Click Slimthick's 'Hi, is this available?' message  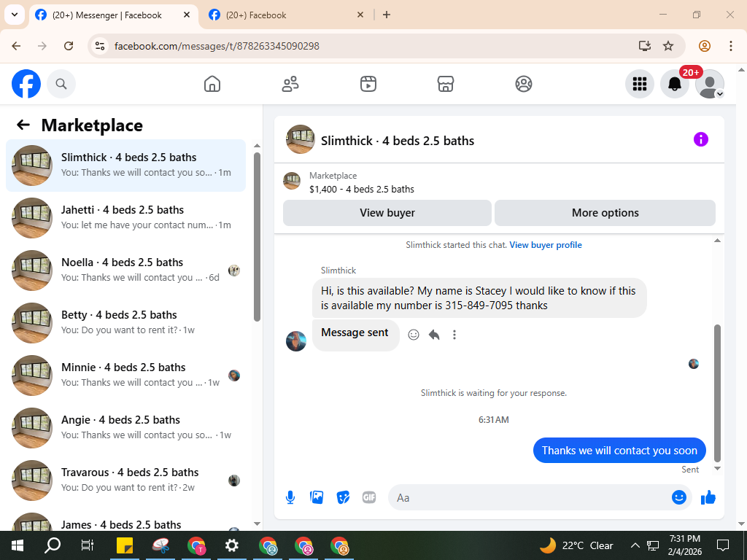tap(479, 298)
